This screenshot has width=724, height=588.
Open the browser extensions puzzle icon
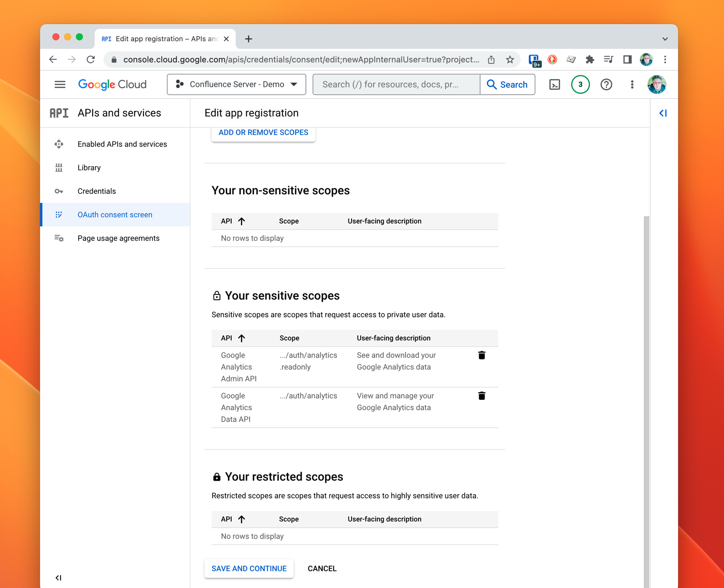(x=590, y=60)
